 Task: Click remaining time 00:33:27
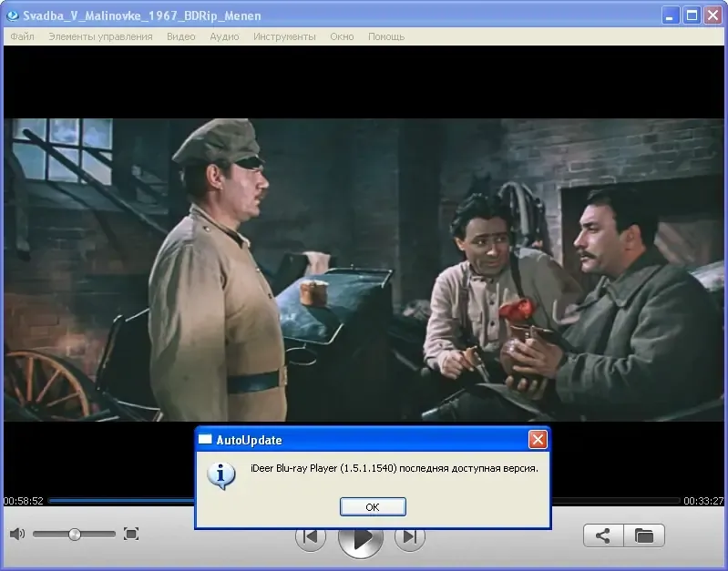703,501
